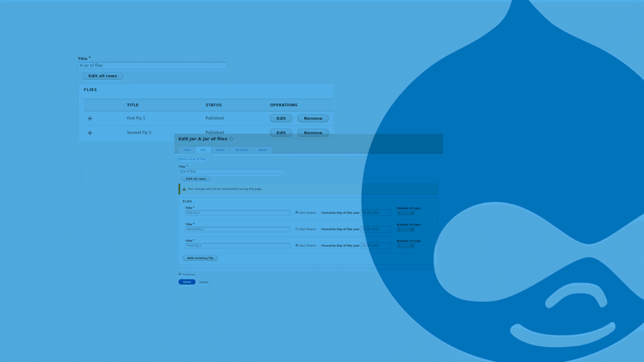Click the Title field in the upper form
This screenshot has width=644, height=362.
click(152, 65)
